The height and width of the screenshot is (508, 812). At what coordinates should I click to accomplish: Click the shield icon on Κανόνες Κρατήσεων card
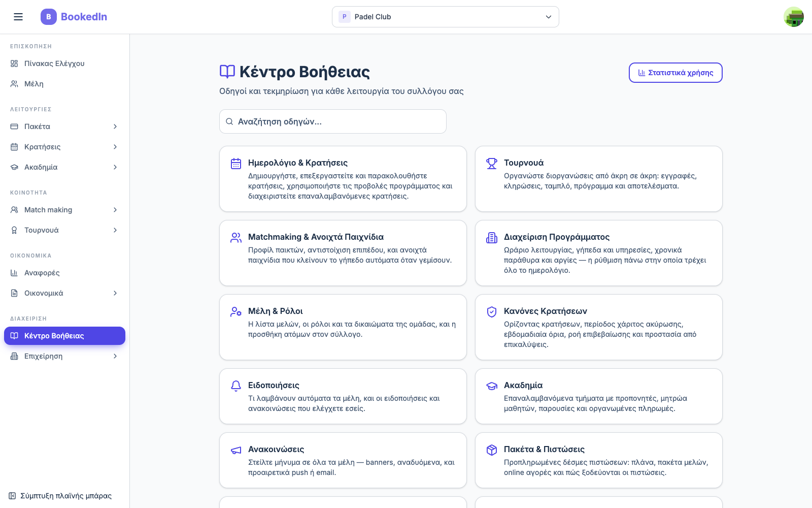point(492,312)
